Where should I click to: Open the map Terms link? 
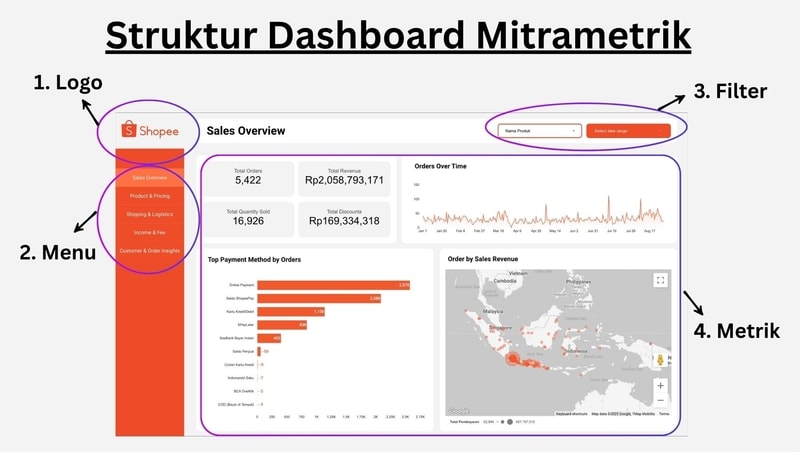pyautogui.click(x=664, y=413)
